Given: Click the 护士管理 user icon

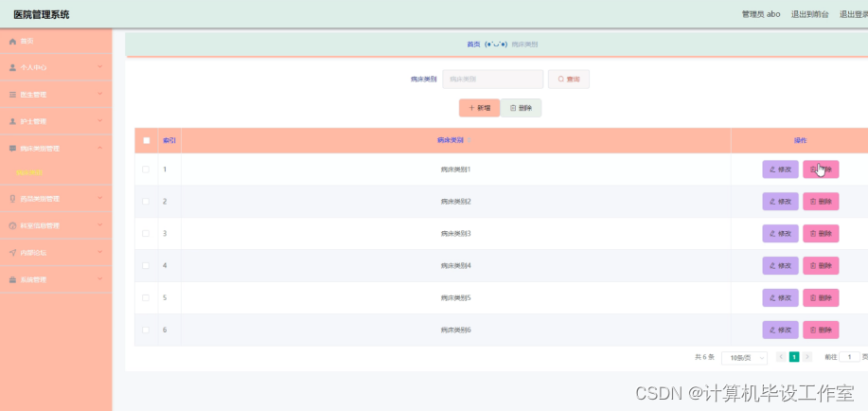Looking at the screenshot, I should (12, 121).
